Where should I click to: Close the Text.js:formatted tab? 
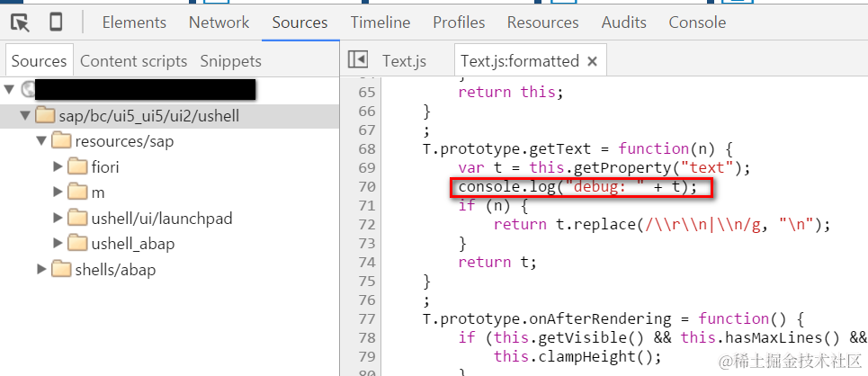(x=592, y=61)
